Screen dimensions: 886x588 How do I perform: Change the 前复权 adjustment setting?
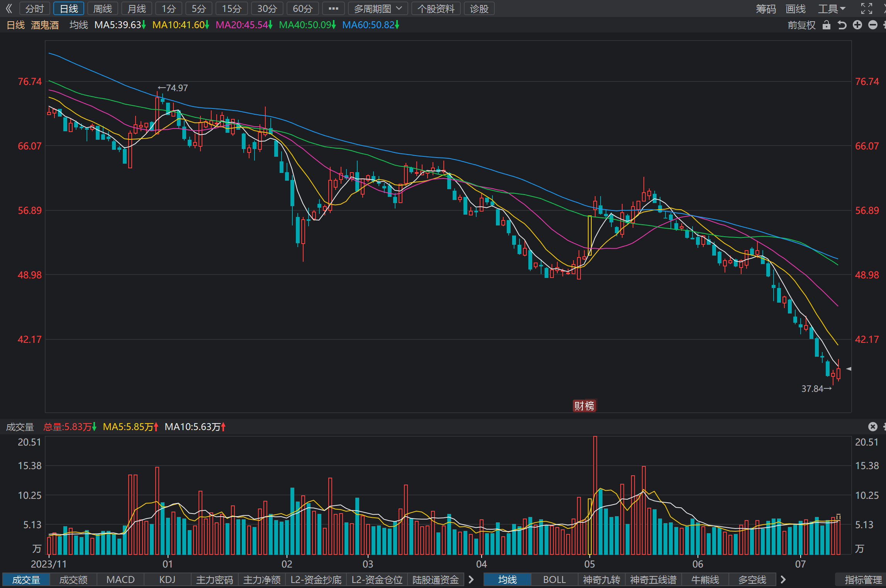[x=801, y=25]
